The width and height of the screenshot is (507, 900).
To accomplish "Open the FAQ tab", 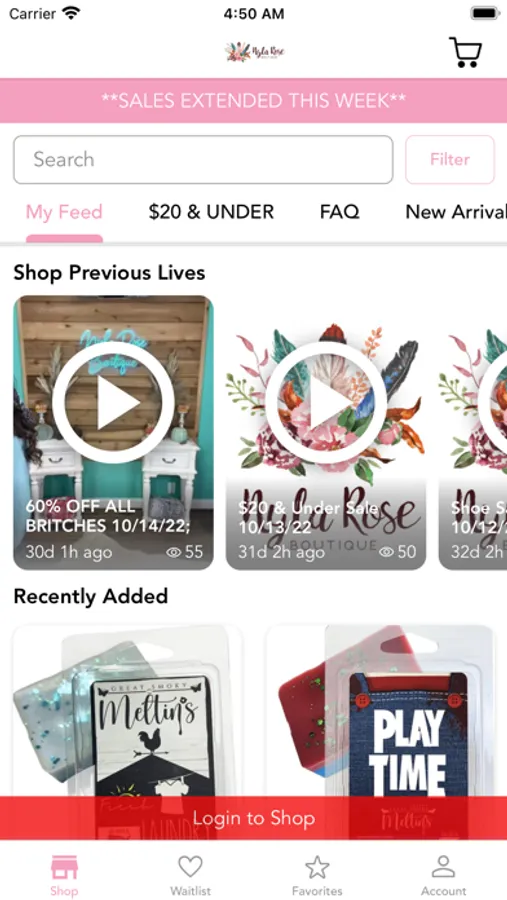I will click(339, 212).
